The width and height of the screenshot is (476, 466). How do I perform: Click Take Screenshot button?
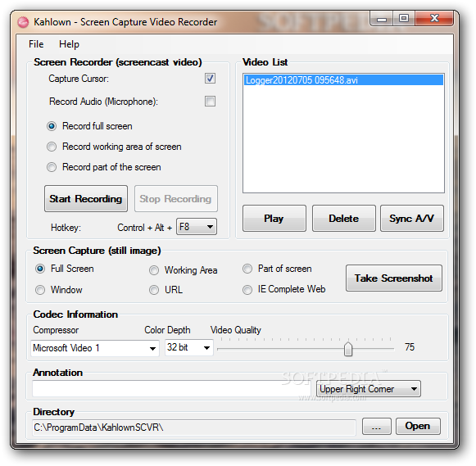tap(394, 278)
